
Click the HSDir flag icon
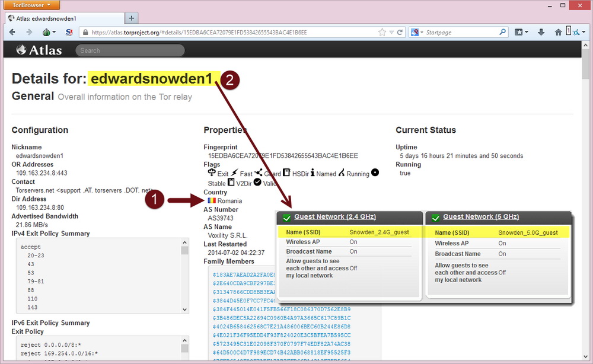[286, 173]
